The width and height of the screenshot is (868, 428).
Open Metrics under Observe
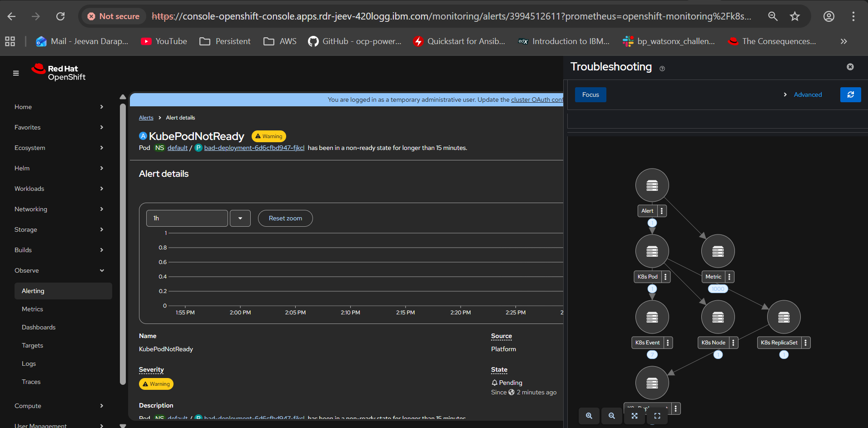tap(32, 309)
